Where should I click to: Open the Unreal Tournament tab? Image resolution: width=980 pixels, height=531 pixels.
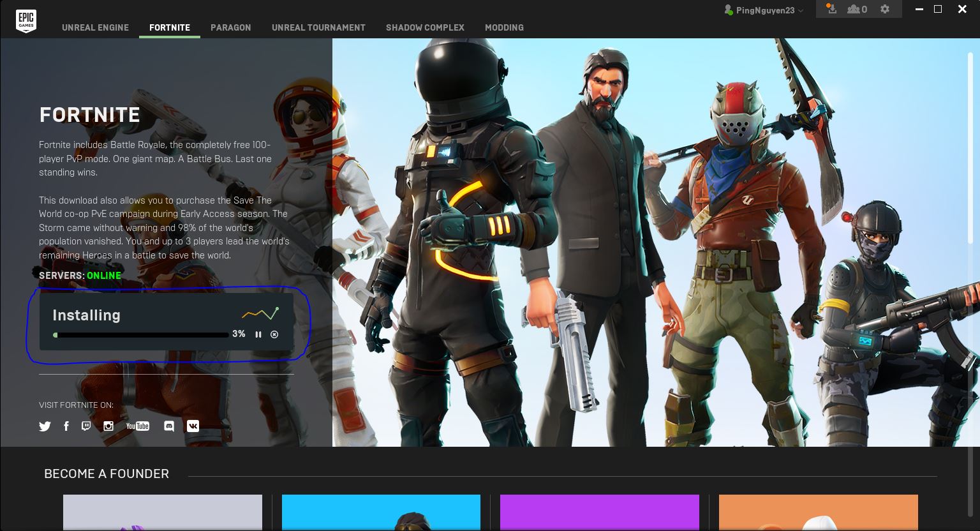[318, 27]
